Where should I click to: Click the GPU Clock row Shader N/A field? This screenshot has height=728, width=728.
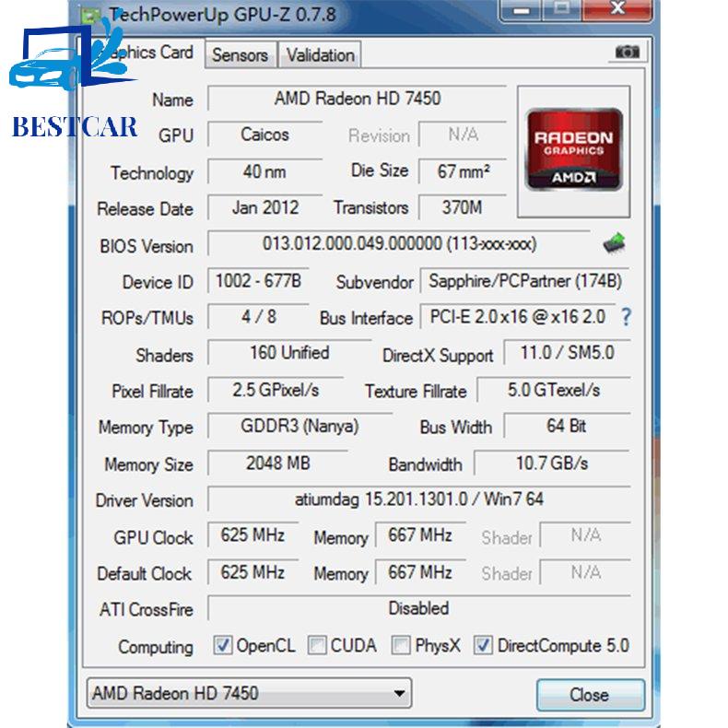(x=585, y=535)
